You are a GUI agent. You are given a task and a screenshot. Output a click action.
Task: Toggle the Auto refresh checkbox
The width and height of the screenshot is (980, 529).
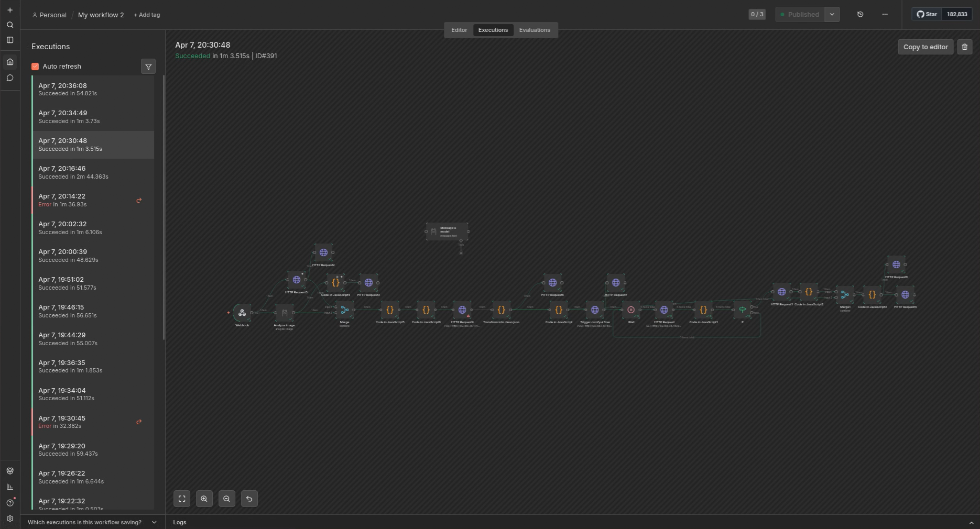pos(35,67)
